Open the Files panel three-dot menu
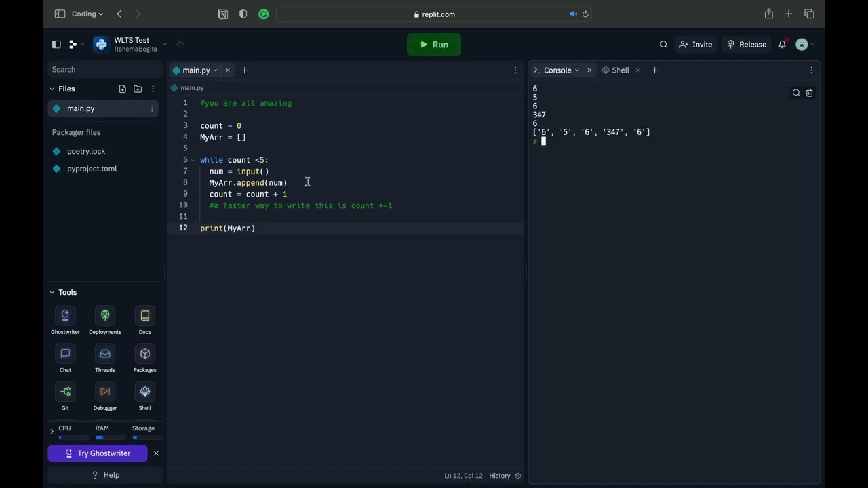This screenshot has width=868, height=488. point(153,89)
